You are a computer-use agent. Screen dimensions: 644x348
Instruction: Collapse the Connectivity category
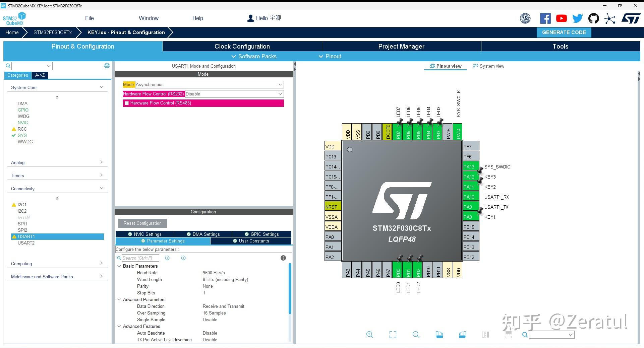[102, 188]
